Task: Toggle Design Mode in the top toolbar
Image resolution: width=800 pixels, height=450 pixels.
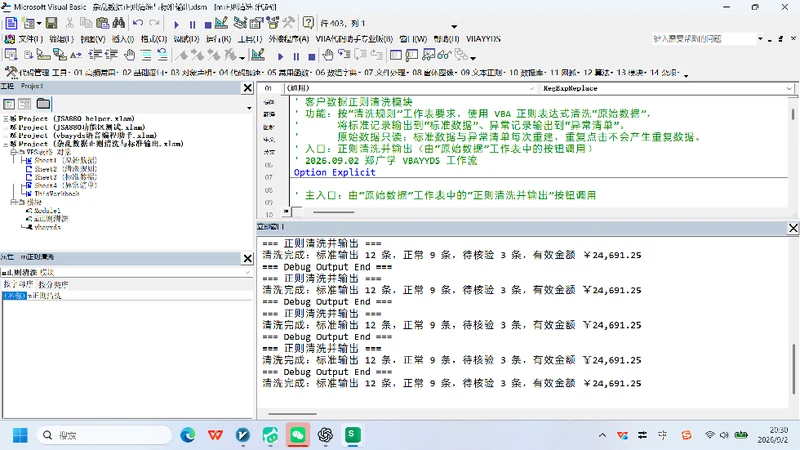Action: (221, 23)
